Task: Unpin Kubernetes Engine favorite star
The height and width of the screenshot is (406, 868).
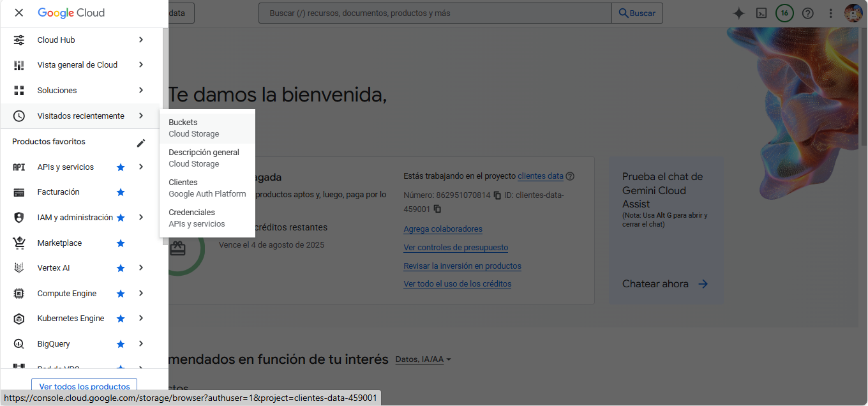Action: [x=121, y=319]
